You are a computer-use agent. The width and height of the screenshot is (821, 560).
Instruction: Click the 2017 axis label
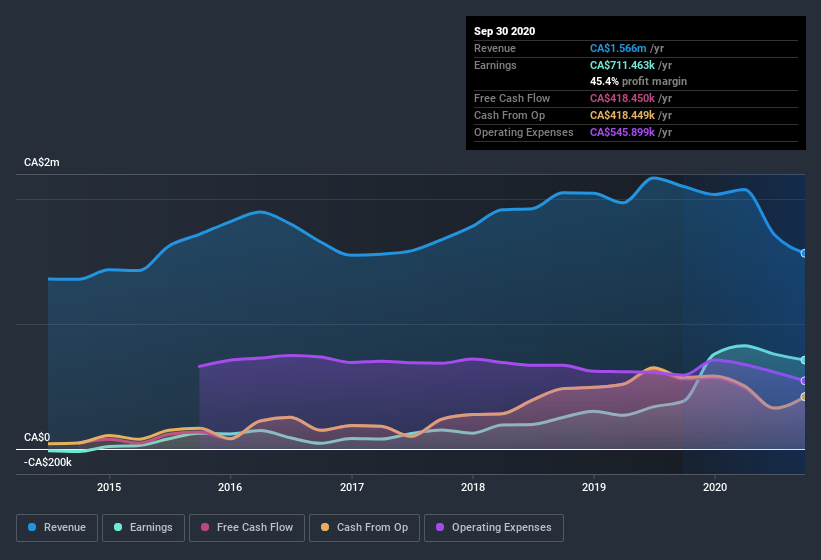[351, 487]
